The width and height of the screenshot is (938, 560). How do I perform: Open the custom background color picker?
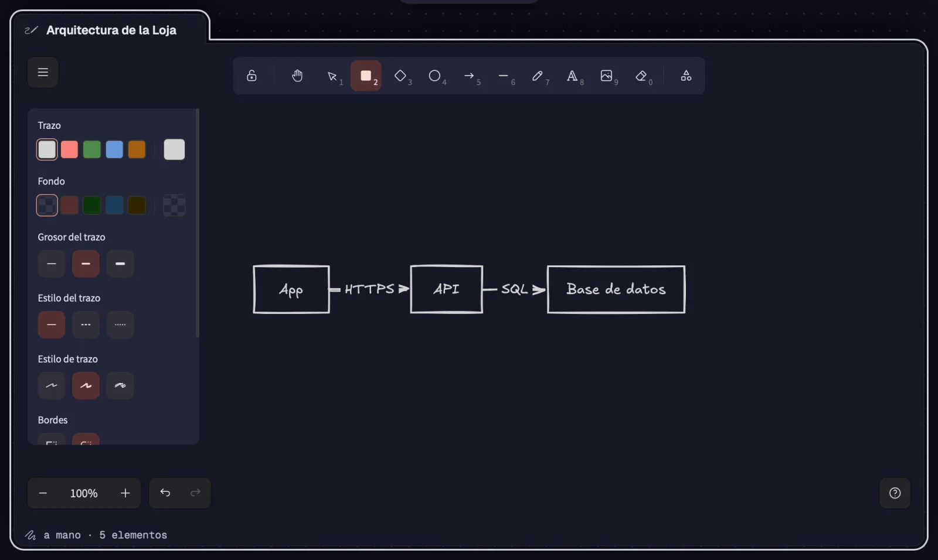(174, 206)
